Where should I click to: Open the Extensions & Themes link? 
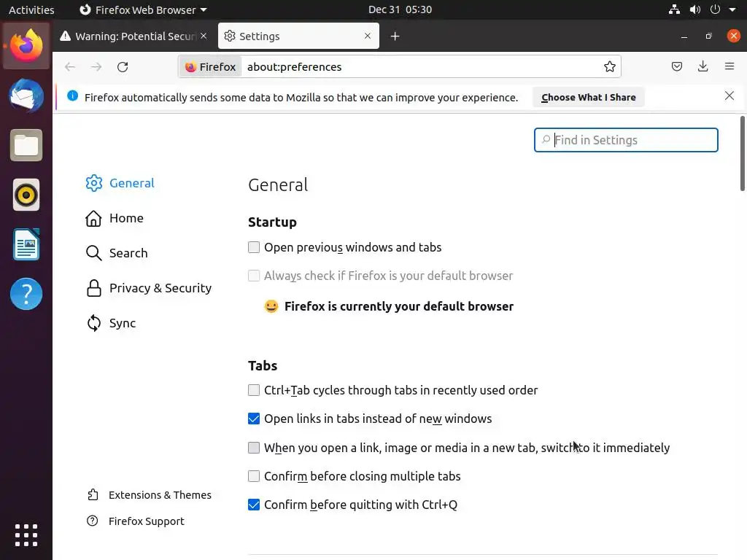[x=159, y=495]
